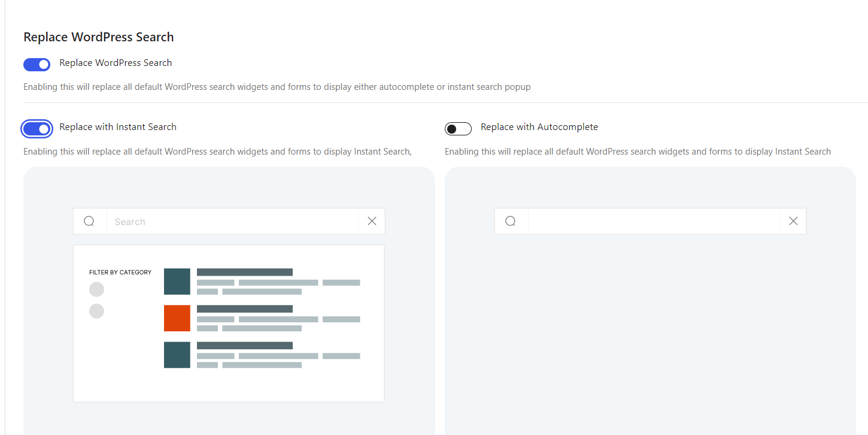Click the top teal result thumbnail

coord(177,282)
